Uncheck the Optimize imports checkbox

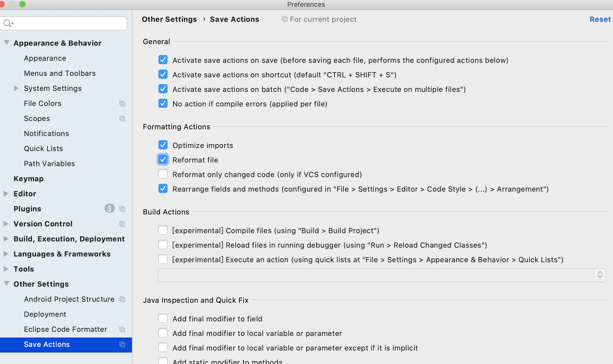tap(163, 145)
